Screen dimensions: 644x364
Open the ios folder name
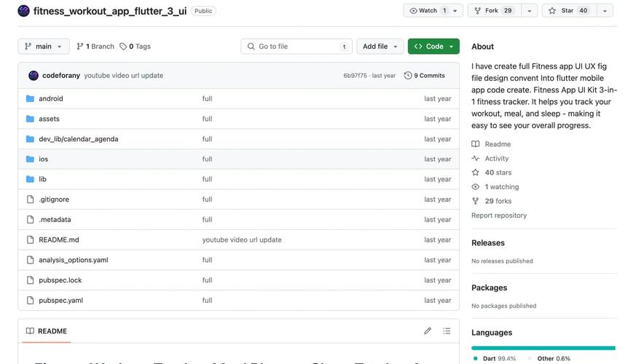point(44,159)
